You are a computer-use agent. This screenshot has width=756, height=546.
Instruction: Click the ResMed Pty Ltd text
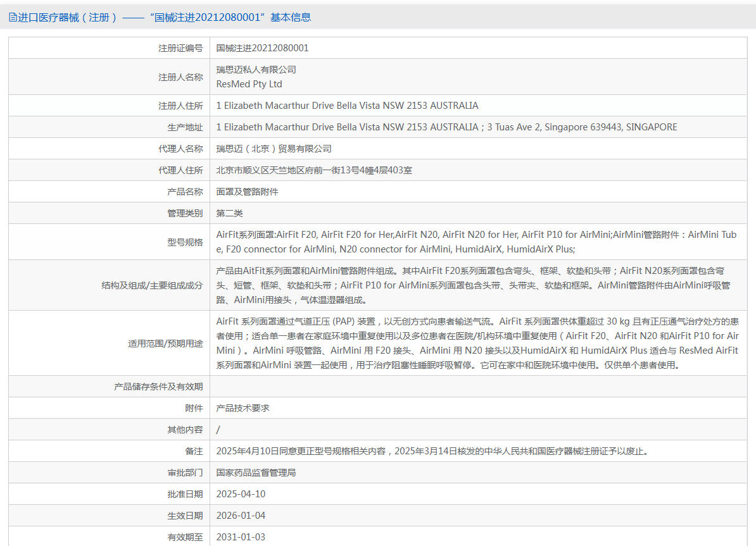249,84
